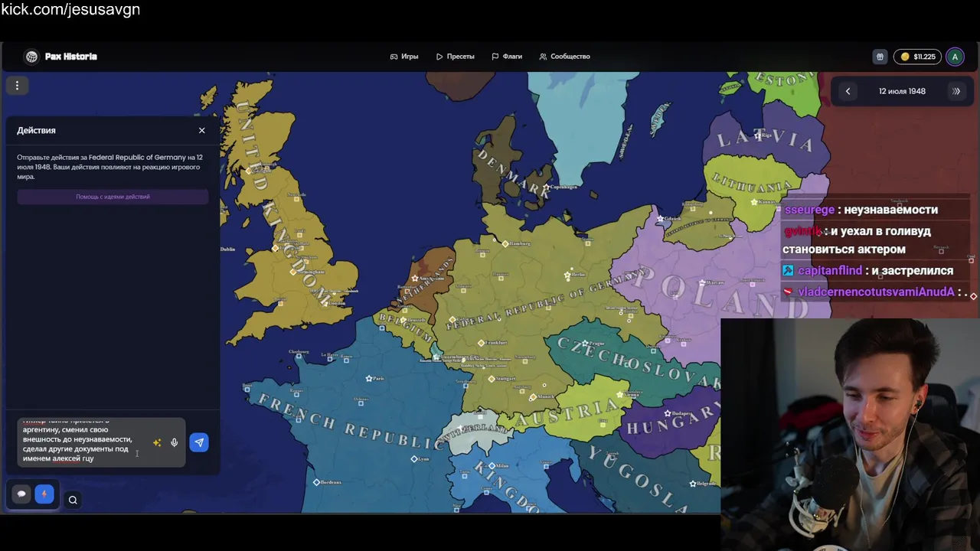The image size is (980, 551).
Task: Advance time with the triple-chevron button
Action: coord(956,91)
